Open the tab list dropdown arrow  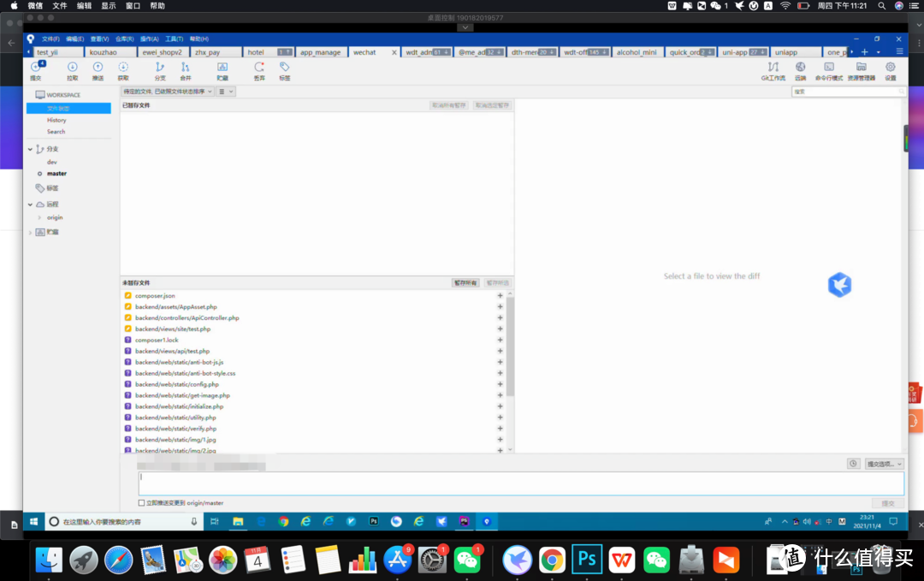[x=878, y=52]
